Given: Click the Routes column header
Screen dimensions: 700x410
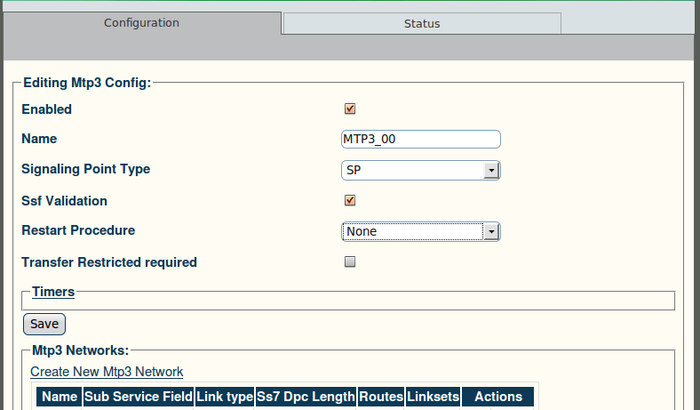Looking at the screenshot, I should click(381, 397).
